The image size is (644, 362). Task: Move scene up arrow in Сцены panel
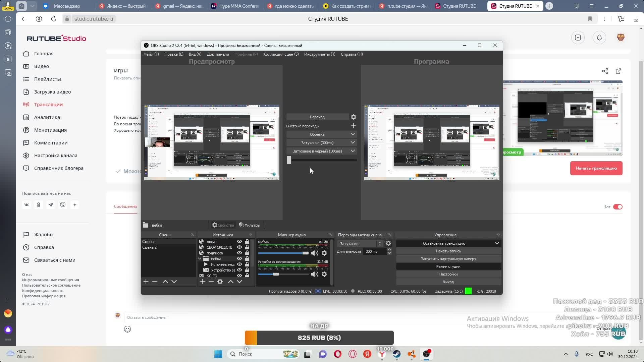[165, 282]
